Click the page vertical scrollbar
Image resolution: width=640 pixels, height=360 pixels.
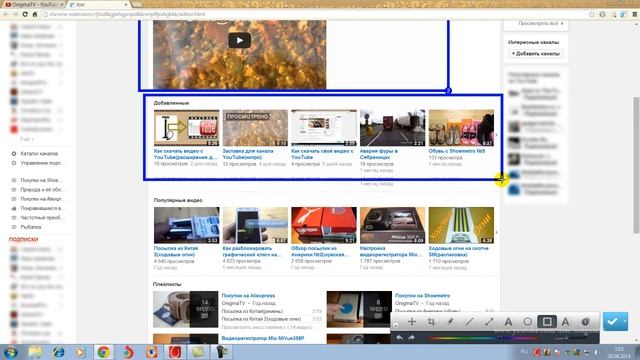(636, 165)
